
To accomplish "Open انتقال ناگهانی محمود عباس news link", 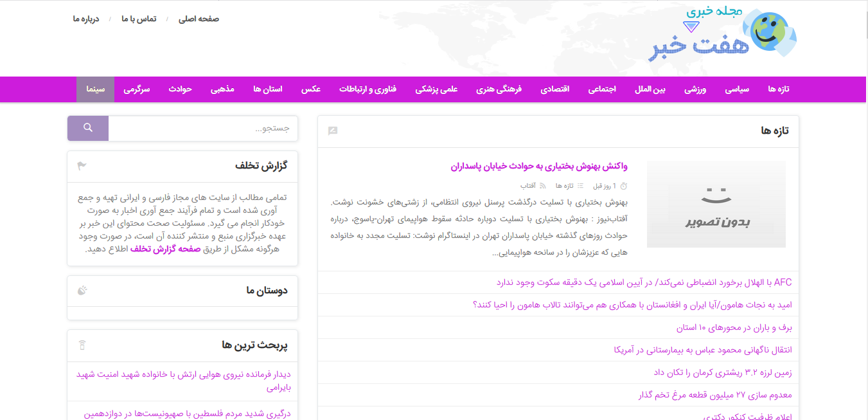I will click(x=703, y=350).
